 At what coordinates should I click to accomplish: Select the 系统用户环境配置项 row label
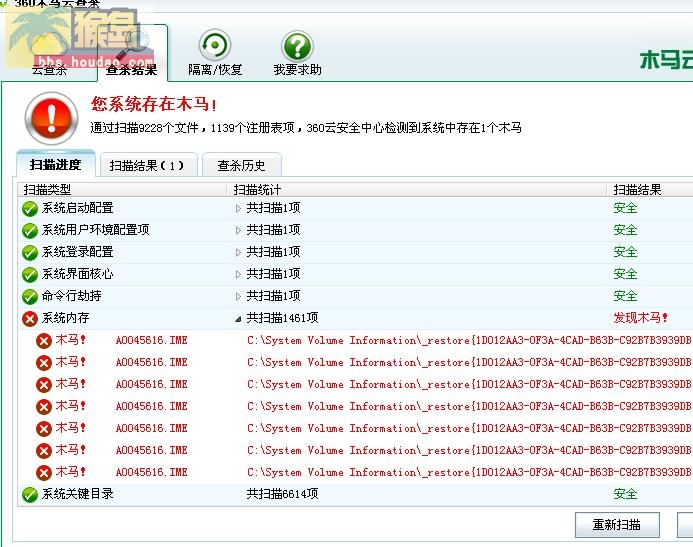point(95,230)
